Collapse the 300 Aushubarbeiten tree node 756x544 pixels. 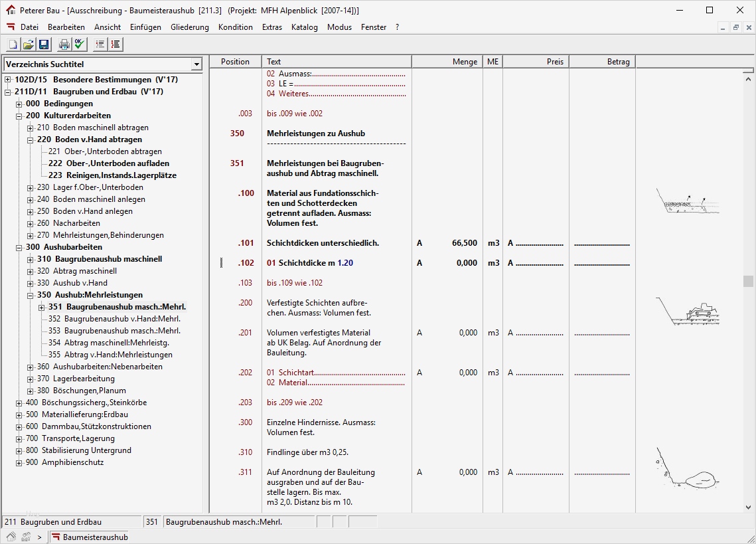[x=19, y=247]
